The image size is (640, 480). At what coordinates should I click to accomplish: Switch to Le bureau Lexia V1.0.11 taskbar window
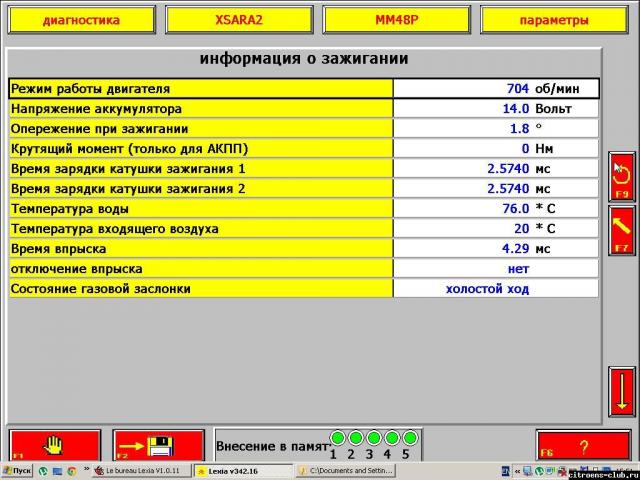click(141, 471)
